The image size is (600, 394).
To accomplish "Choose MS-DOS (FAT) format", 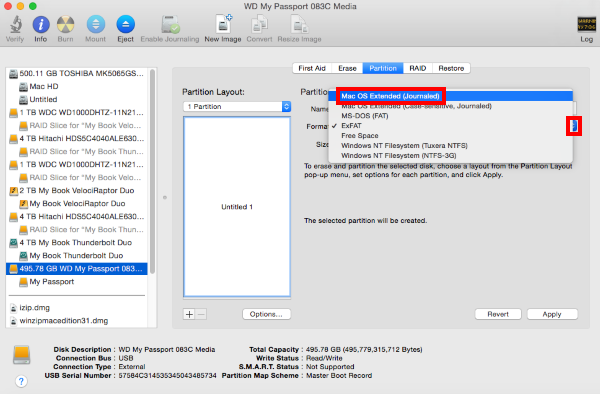I will coord(451,116).
